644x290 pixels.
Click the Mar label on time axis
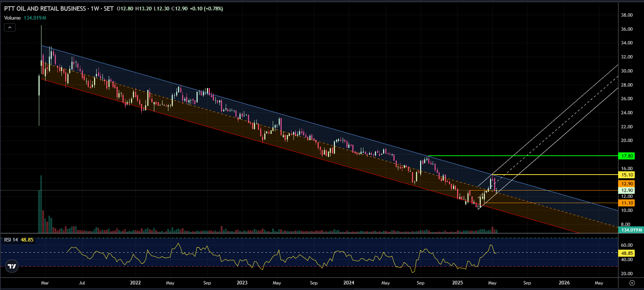(45, 283)
